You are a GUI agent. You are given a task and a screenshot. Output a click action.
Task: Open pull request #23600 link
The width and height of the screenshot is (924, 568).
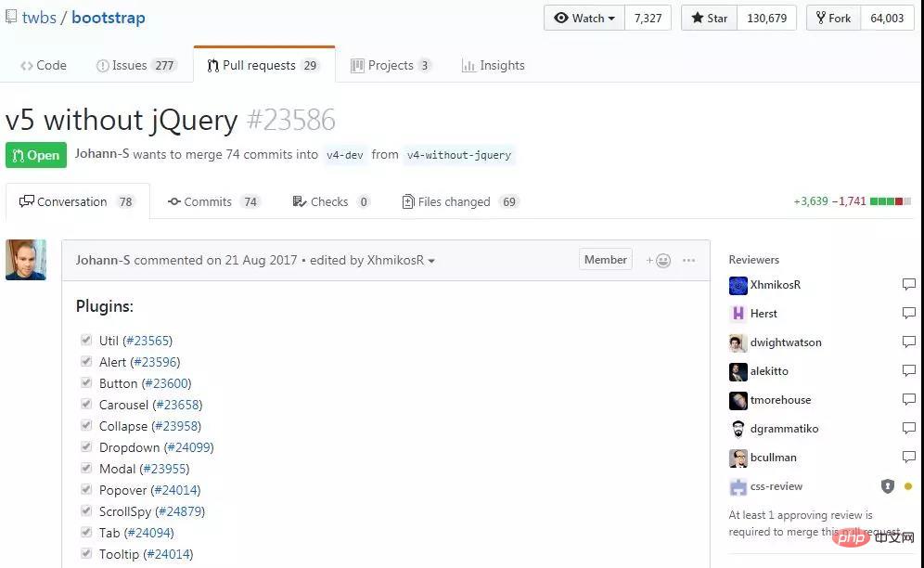pyautogui.click(x=167, y=383)
